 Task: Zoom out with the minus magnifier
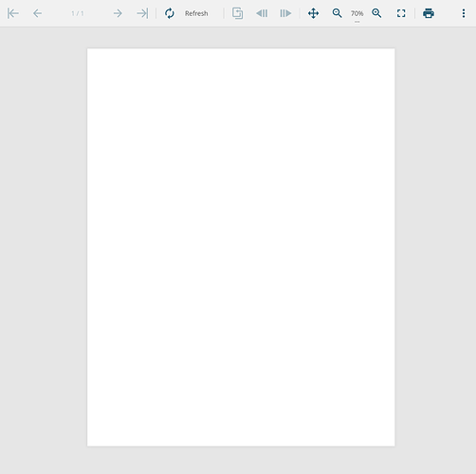[337, 13]
